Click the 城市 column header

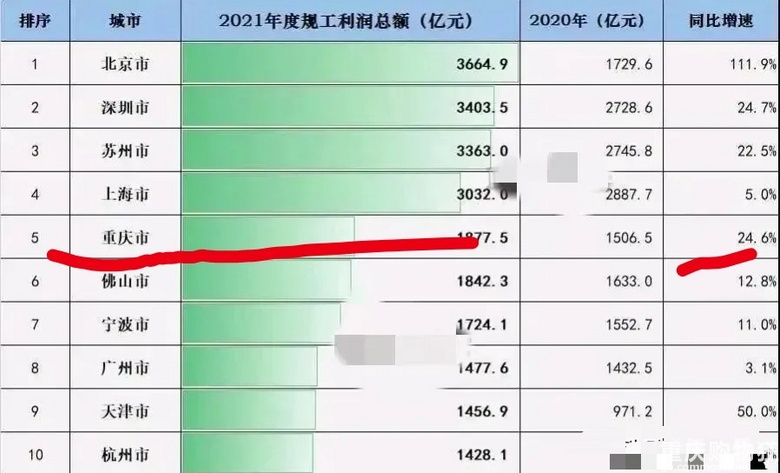tap(125, 20)
